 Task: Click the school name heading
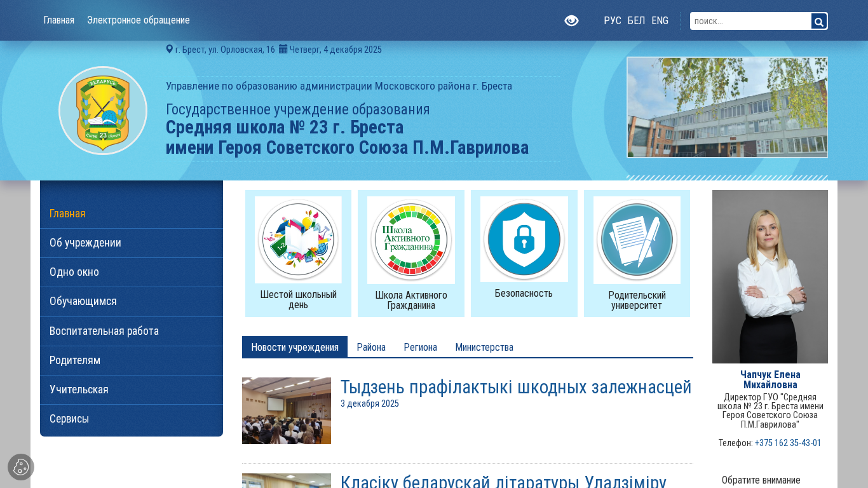(x=347, y=137)
